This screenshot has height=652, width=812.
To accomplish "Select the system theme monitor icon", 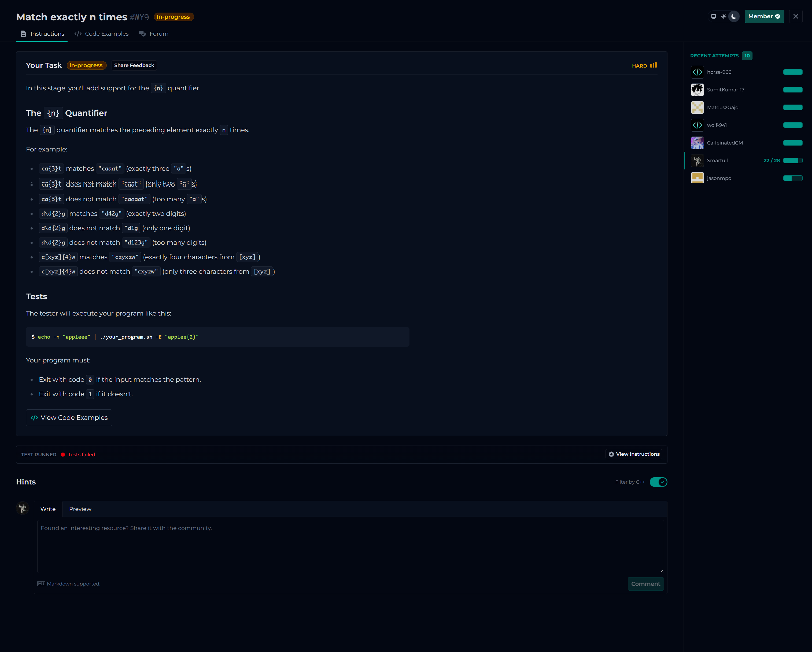I will point(713,17).
